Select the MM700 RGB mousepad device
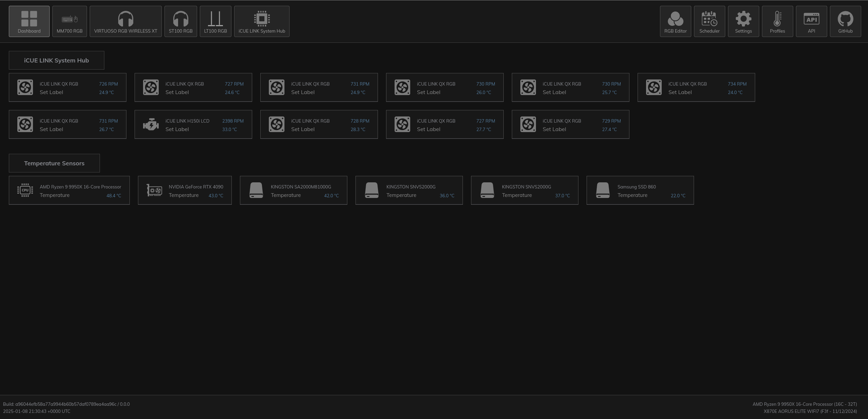This screenshot has height=419, width=868. point(69,21)
